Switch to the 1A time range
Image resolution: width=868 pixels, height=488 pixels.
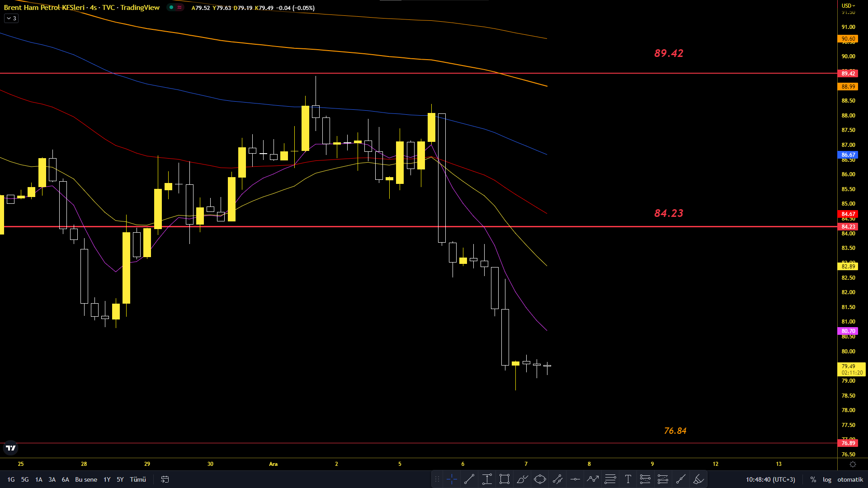pyautogui.click(x=39, y=479)
